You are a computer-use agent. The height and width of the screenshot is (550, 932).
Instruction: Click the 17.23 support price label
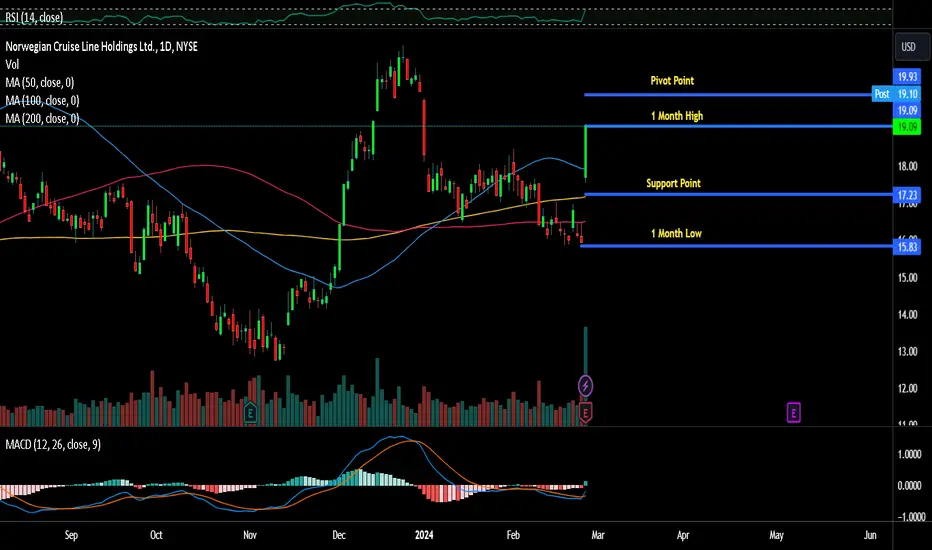click(x=907, y=195)
